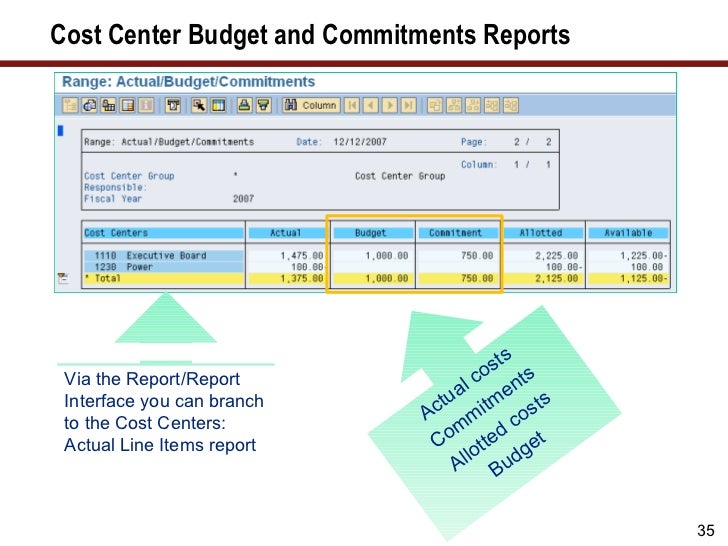Click Commitment value 750.00 in Executive Board row
728x546 pixels.
tap(477, 255)
